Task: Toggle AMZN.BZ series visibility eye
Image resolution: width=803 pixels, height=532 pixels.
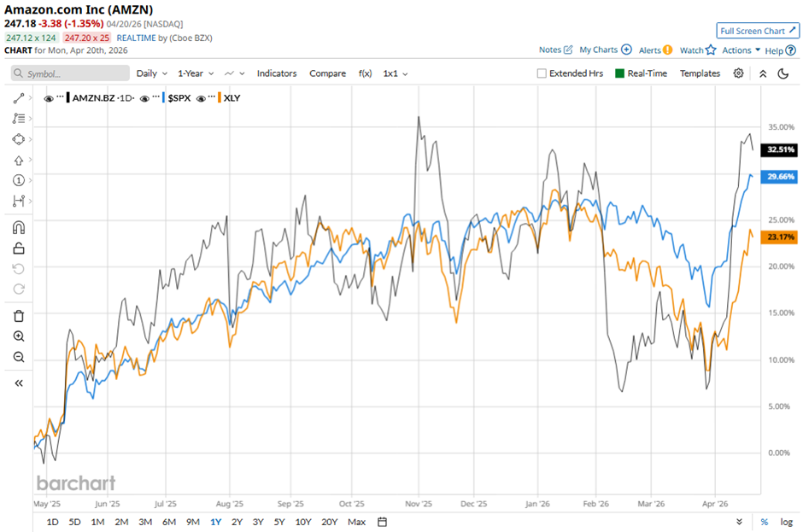Action: point(49,98)
